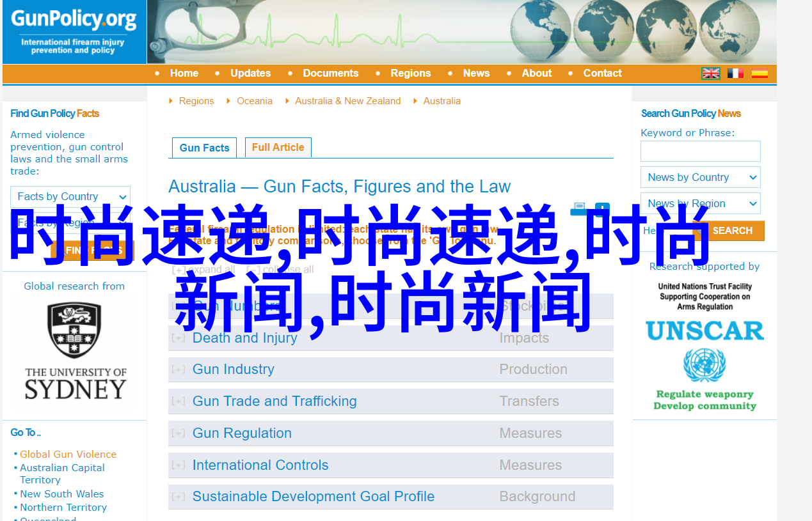Switch language using the UK flag icon
The width and height of the screenshot is (812, 521).
click(710, 74)
